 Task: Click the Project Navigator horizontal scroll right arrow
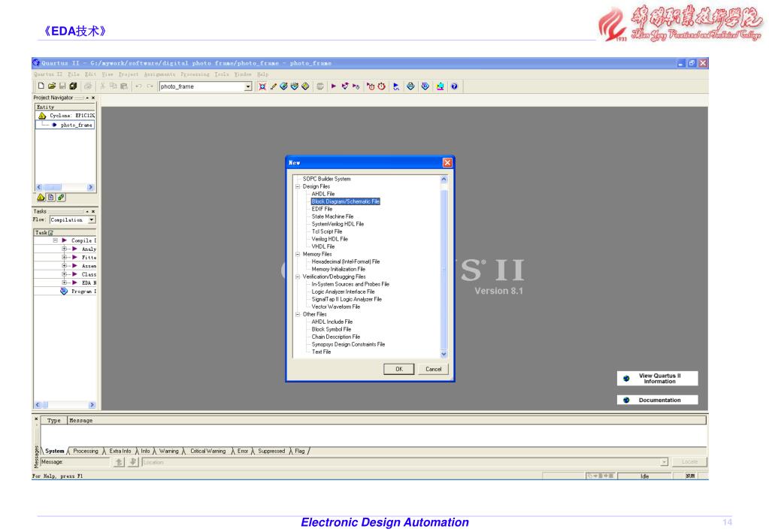coord(90,187)
